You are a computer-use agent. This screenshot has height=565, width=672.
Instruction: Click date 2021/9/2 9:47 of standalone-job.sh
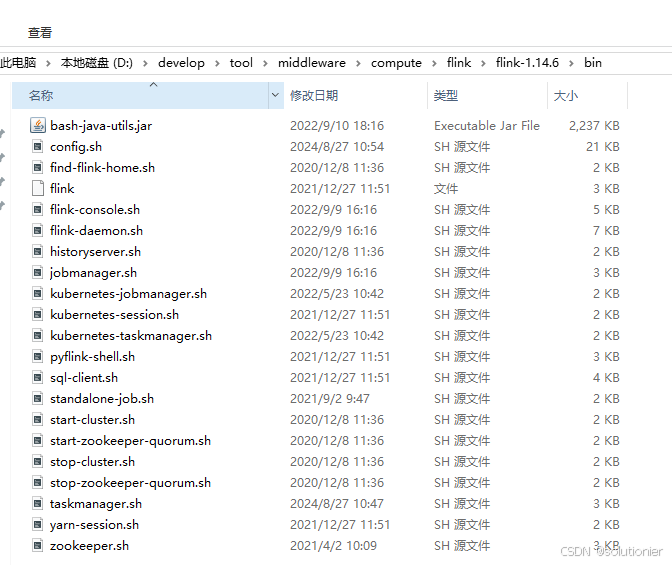point(330,399)
